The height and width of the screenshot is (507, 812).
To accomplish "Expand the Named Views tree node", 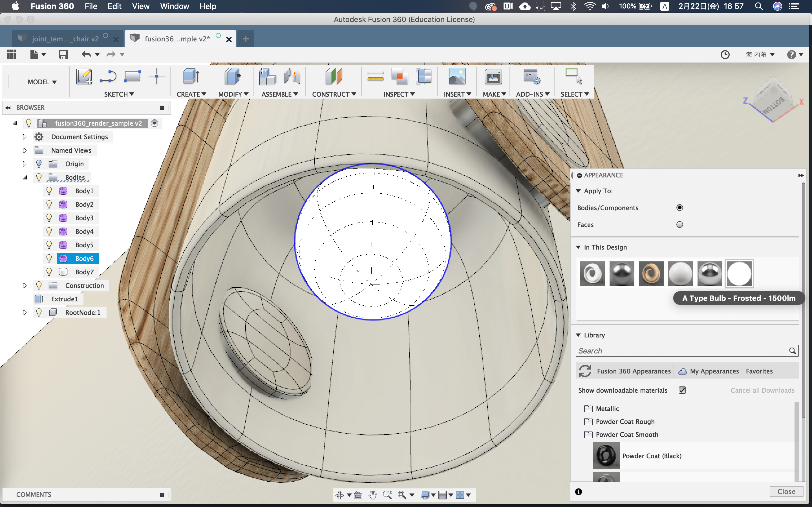I will (25, 150).
